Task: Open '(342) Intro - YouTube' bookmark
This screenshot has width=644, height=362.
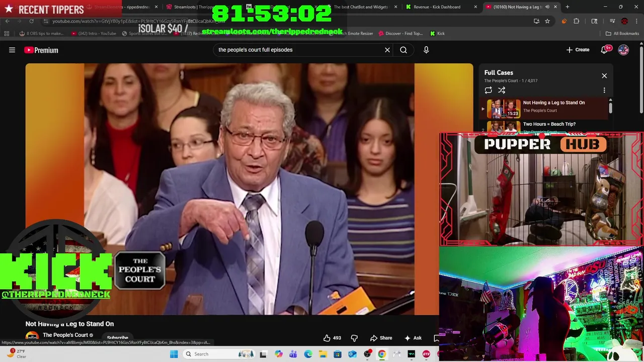Action: pyautogui.click(x=94, y=33)
